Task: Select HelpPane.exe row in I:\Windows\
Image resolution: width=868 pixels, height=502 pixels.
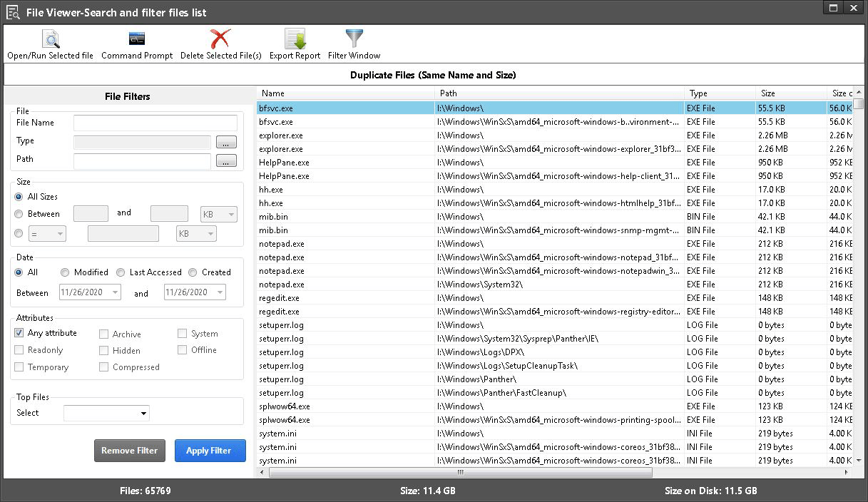Action: (x=555, y=163)
